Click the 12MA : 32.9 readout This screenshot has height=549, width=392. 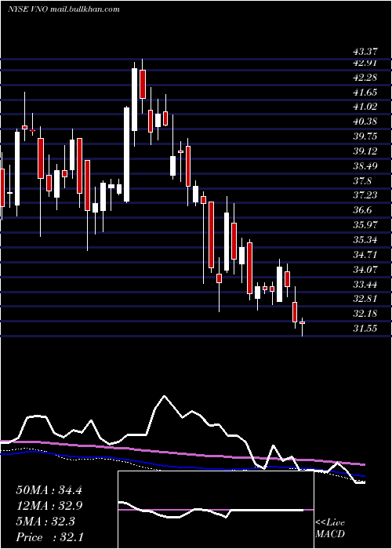click(49, 506)
